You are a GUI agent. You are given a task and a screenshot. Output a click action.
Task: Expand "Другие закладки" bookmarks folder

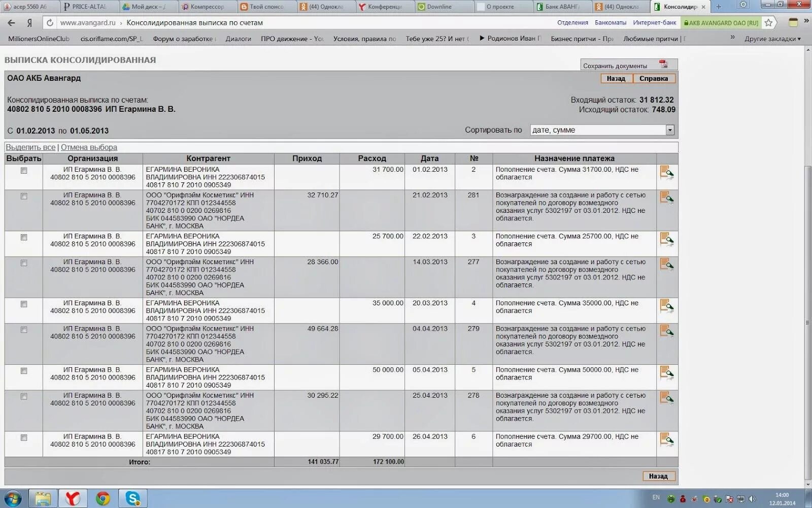click(772, 39)
